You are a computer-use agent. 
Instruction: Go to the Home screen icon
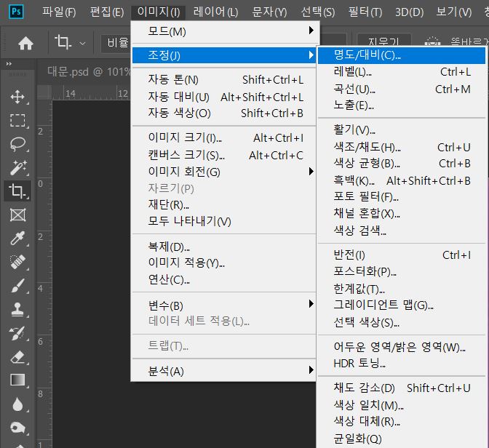click(x=25, y=44)
